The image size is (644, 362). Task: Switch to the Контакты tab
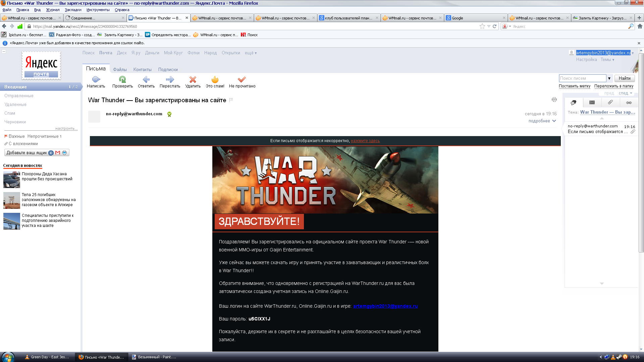[143, 69]
